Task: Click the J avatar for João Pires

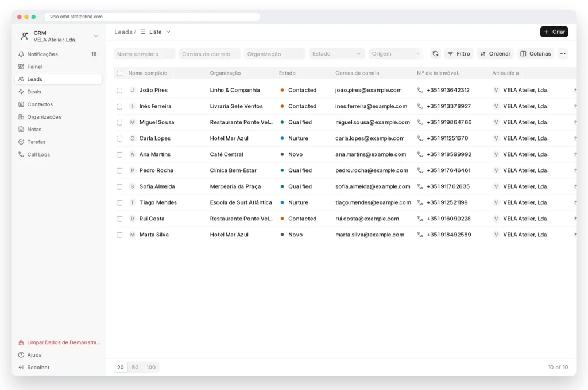Action: [133, 90]
